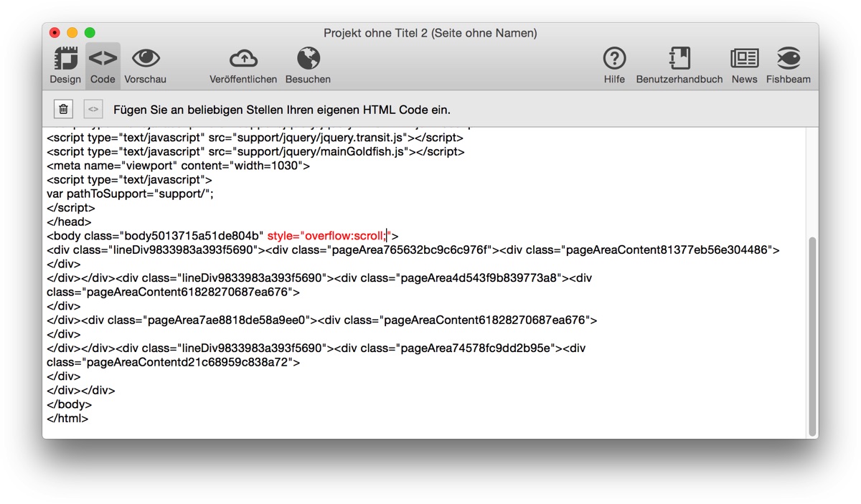Click the pageArea4d543f9b839773a8 div text

click(x=449, y=277)
